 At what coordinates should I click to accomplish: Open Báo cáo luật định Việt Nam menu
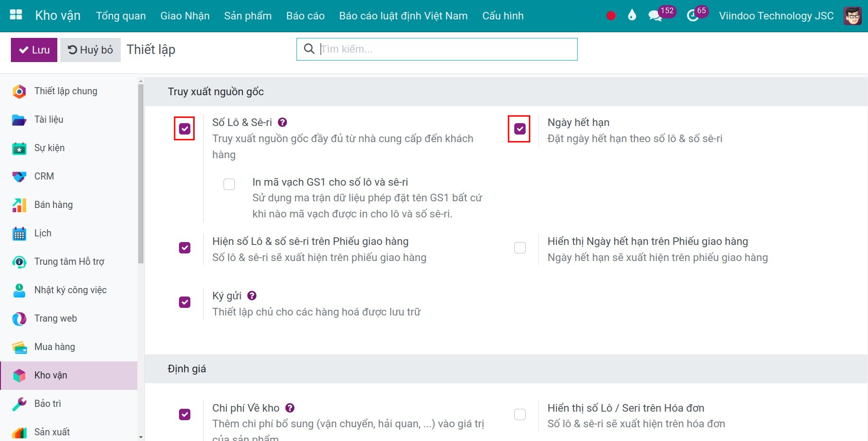[x=403, y=16]
